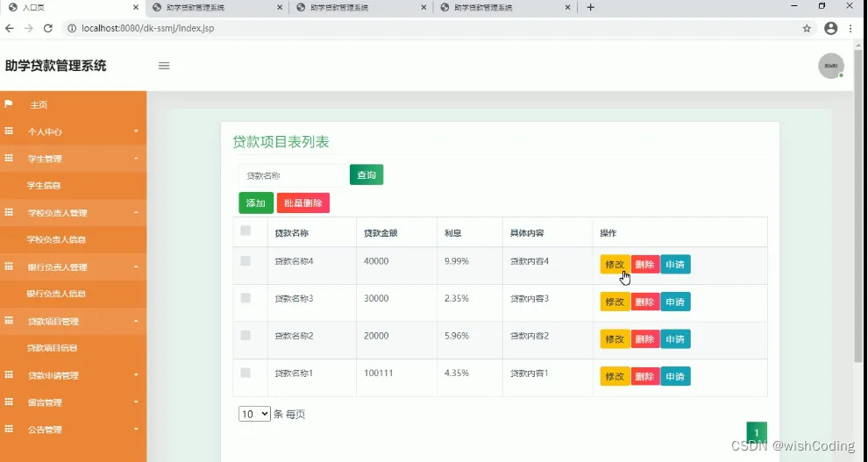Click the red 批量删除 button
Viewport: 868px width, 462px height.
pyautogui.click(x=302, y=203)
